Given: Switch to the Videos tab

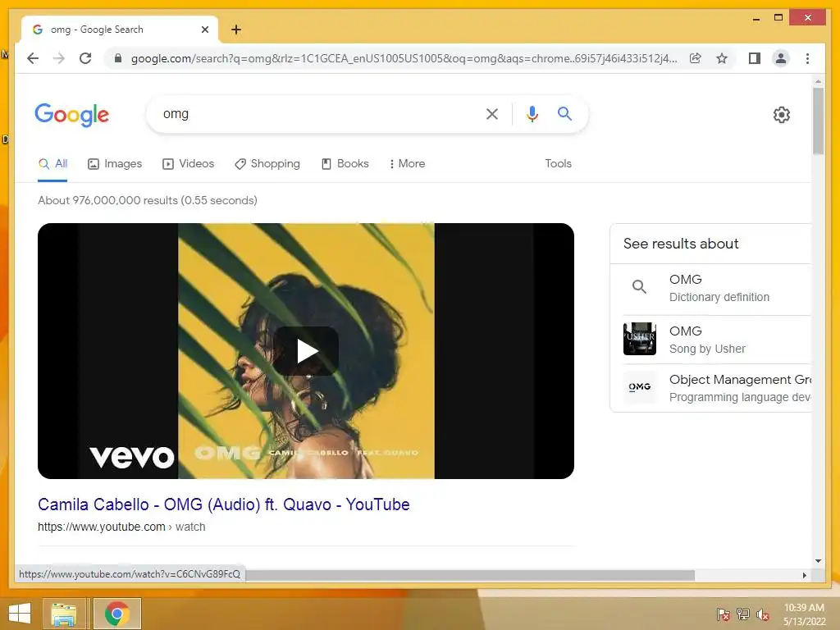Looking at the screenshot, I should point(188,163).
